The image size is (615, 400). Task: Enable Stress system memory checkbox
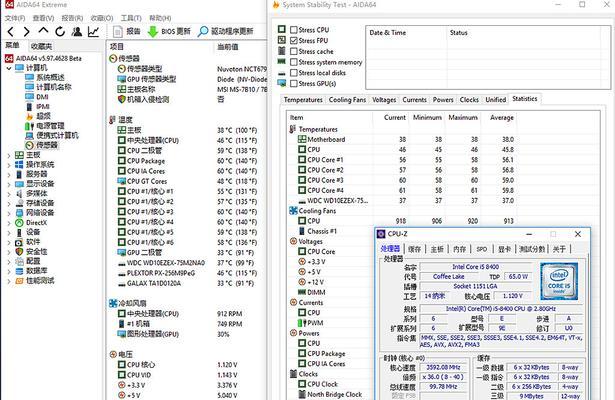294,62
